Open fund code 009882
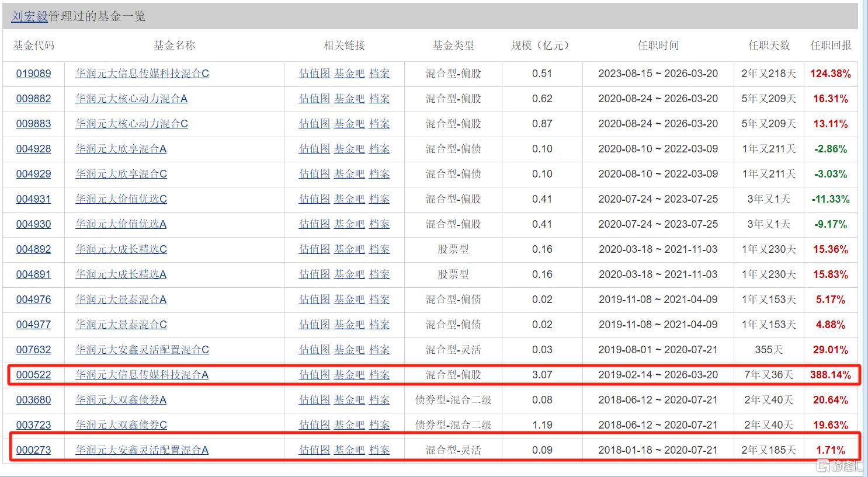The width and height of the screenshot is (868, 477). click(x=33, y=99)
